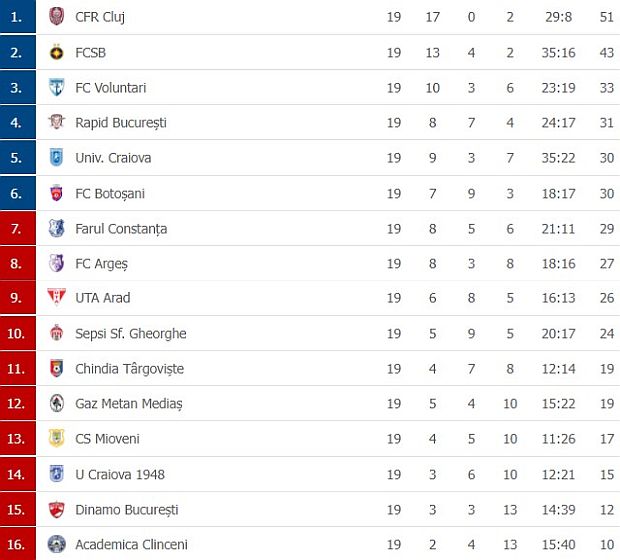The image size is (620, 560).
Task: Open the Farul Constanța team link
Action: coord(121,229)
